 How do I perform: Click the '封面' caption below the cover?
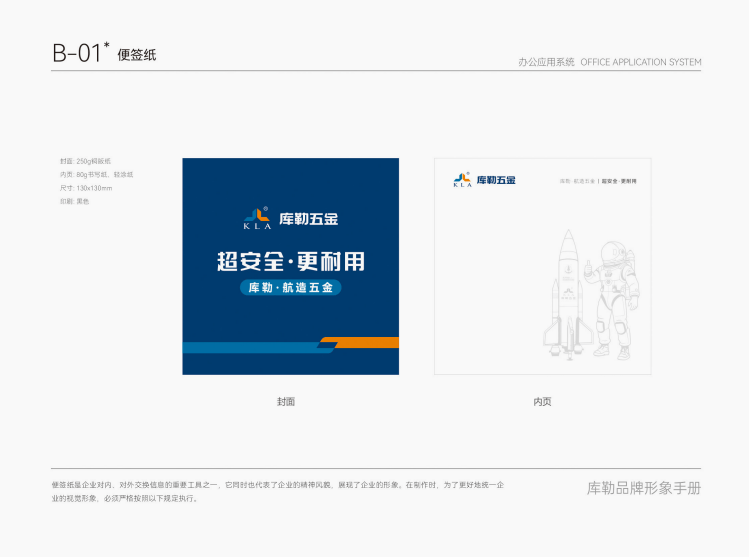click(286, 402)
